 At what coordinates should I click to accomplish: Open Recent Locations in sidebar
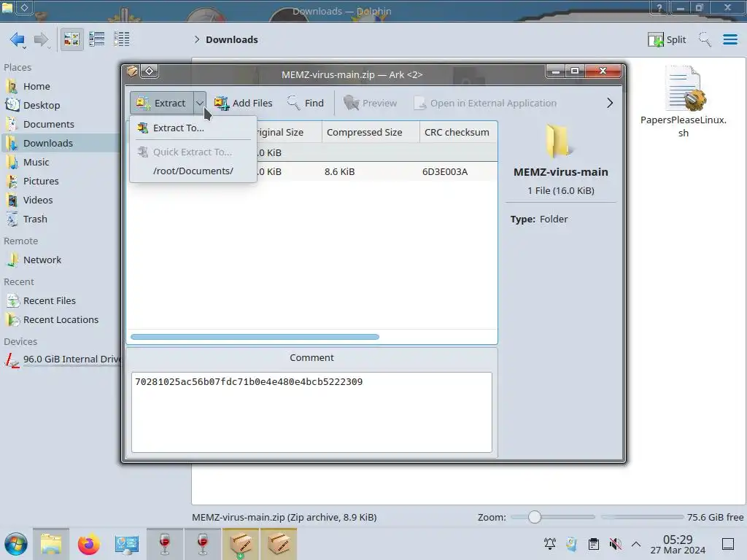[61, 320]
